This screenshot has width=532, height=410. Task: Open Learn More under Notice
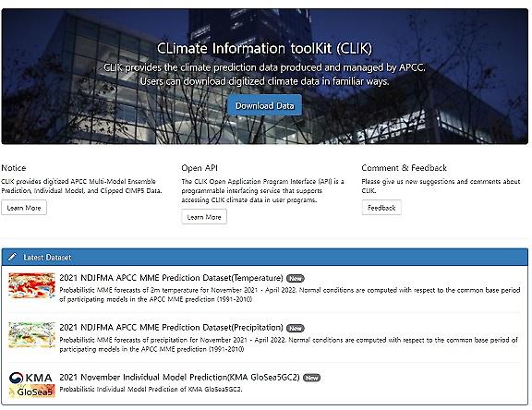pyautogui.click(x=24, y=208)
